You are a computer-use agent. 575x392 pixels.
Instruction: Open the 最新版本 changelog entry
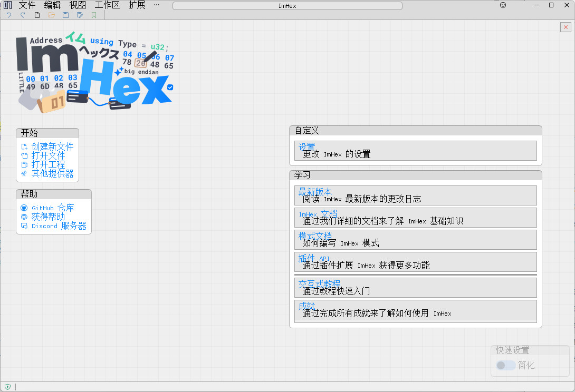coord(416,195)
